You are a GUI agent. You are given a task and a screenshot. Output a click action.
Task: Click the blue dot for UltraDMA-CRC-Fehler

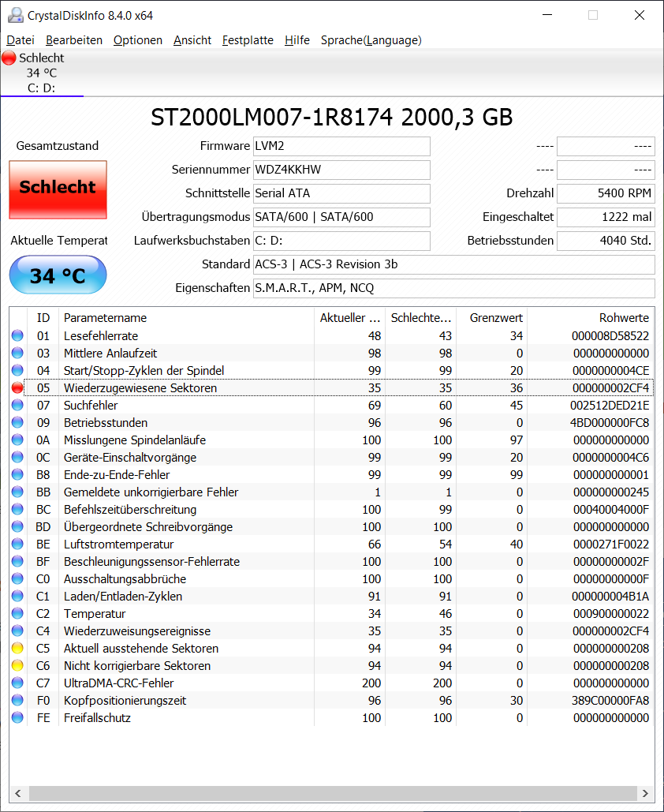(17, 683)
